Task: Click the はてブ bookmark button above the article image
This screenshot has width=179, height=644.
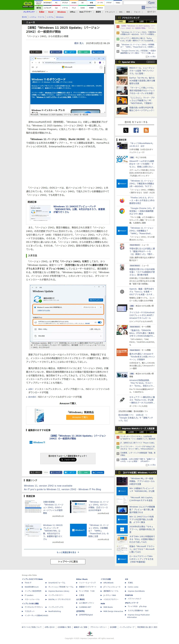Action: coord(70,52)
